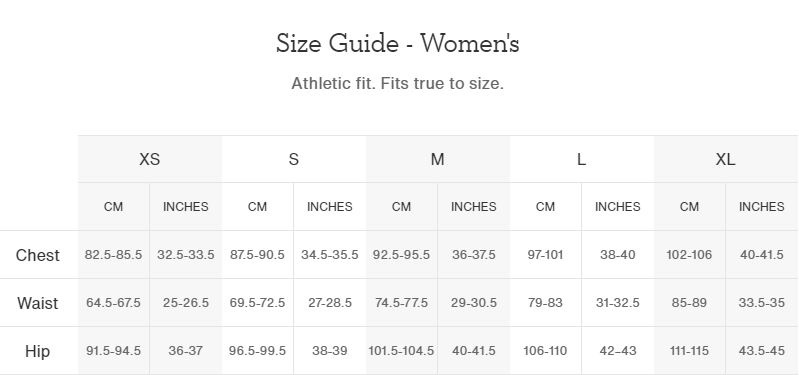Click the S waist 27-28.5 inches cell
Image resolution: width=799 pixels, height=375 pixels.
click(x=330, y=303)
